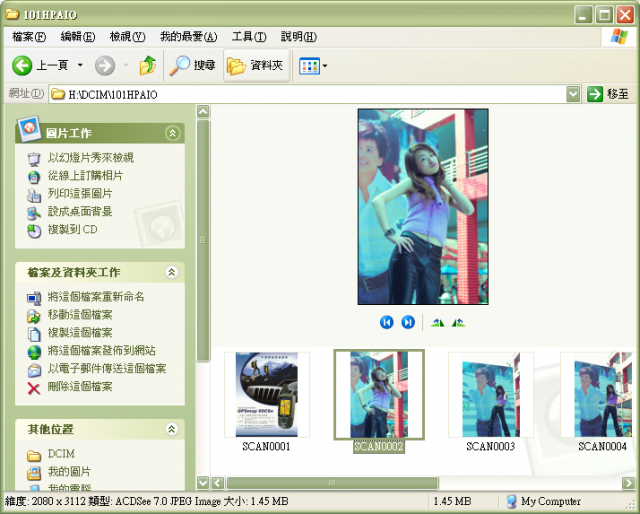Click the green Up folder icon
This screenshot has width=640, height=514.
pos(147,65)
